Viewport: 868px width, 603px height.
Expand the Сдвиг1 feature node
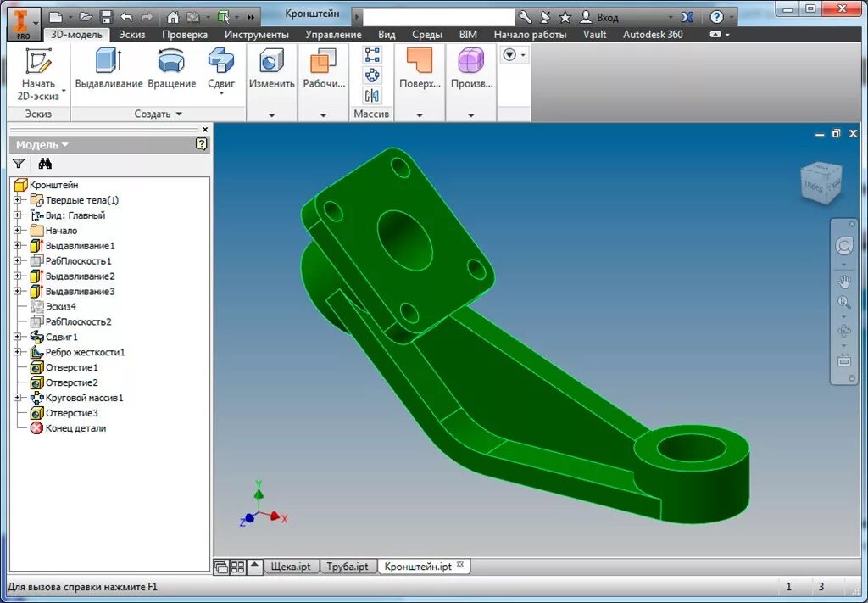17,337
